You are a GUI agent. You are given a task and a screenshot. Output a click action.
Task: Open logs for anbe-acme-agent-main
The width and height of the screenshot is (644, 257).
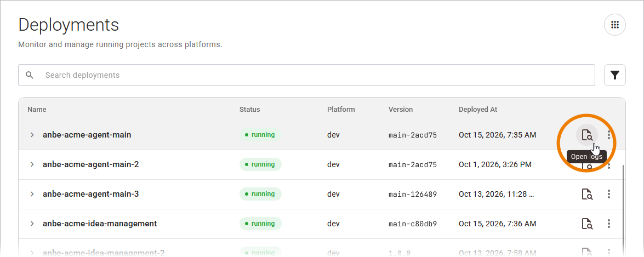[587, 135]
